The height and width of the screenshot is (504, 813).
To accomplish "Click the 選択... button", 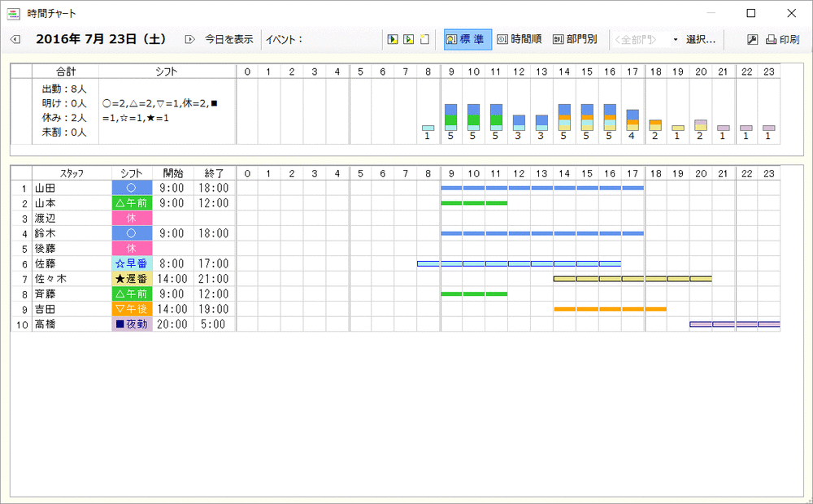I will click(701, 39).
